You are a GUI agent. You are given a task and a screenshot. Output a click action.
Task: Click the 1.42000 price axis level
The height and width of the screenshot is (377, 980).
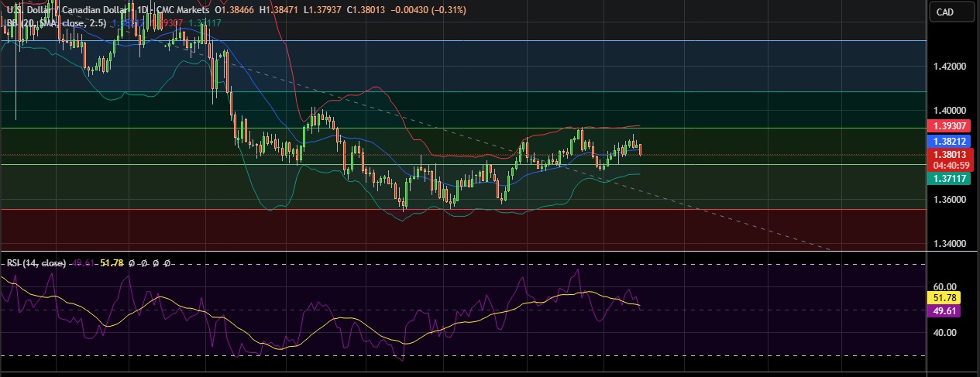[x=948, y=67]
